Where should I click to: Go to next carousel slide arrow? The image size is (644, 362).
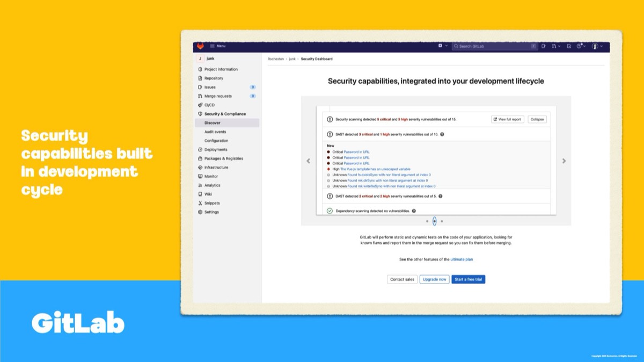click(563, 161)
